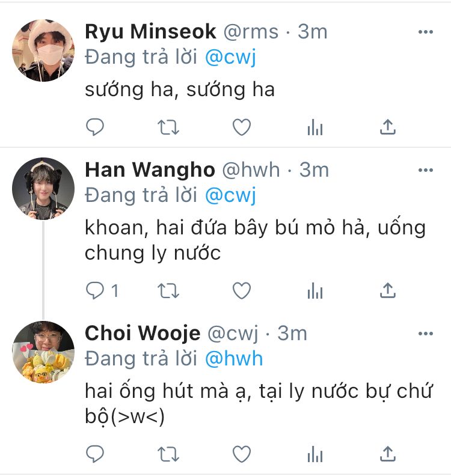Reply to Ryu Minseok's tweet
Viewport: 451px width, 476px height.
point(95,127)
